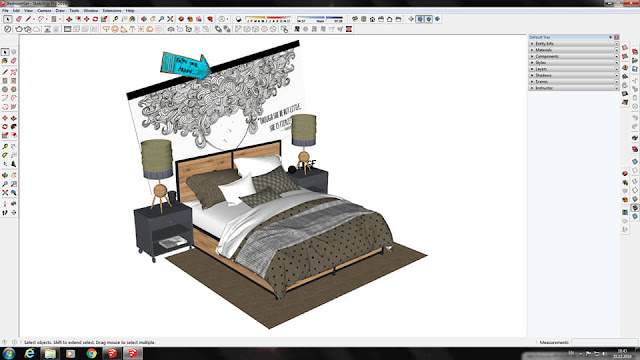Toggle Display Section Planes
Viewport: 640px width, 360px height.
tap(420, 19)
